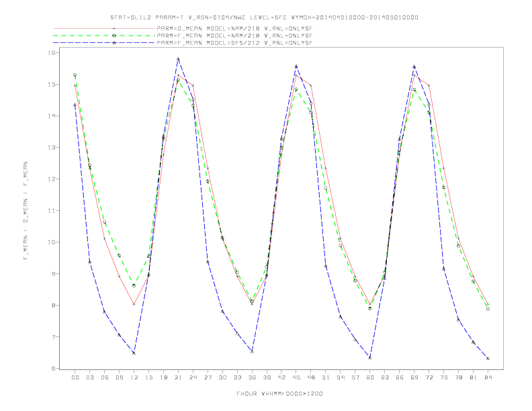Click green circle data point at hour 00
The height and width of the screenshot is (411, 532).
click(x=75, y=75)
